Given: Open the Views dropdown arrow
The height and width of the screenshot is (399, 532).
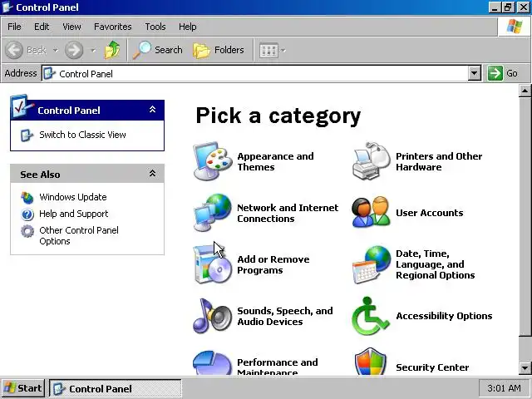Looking at the screenshot, I should [x=283, y=51].
